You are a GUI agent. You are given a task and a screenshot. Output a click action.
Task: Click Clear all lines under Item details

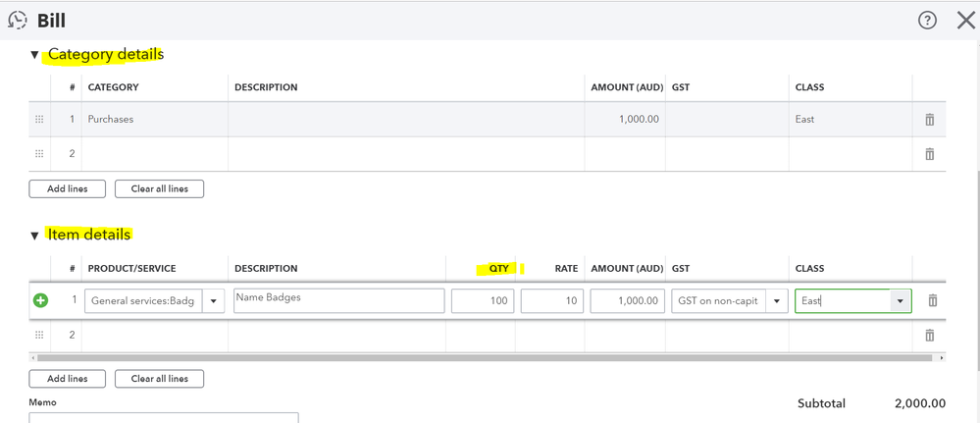click(159, 379)
